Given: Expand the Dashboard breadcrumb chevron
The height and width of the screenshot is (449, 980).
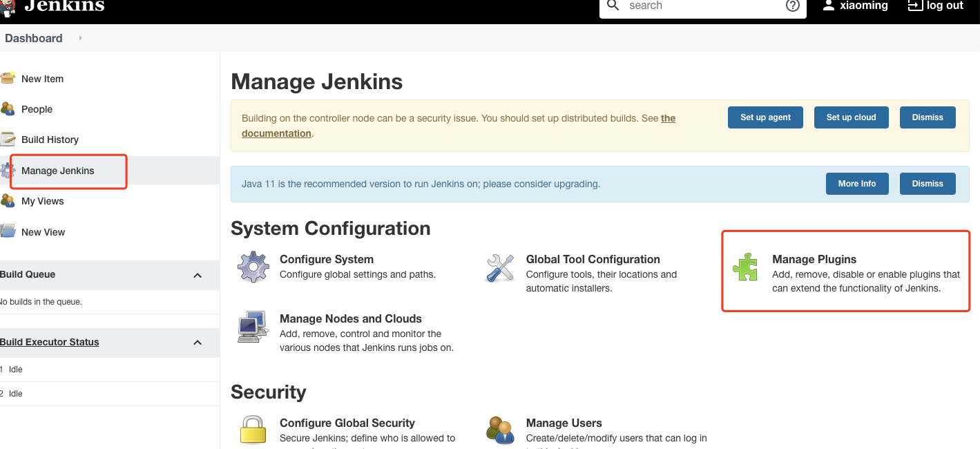Looking at the screenshot, I should pyautogui.click(x=79, y=39).
